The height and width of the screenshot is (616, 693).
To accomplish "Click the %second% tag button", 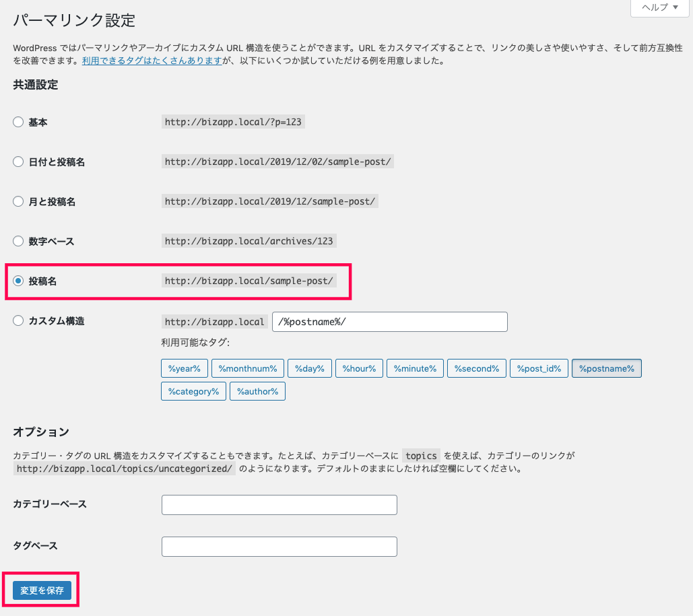I will pyautogui.click(x=476, y=368).
